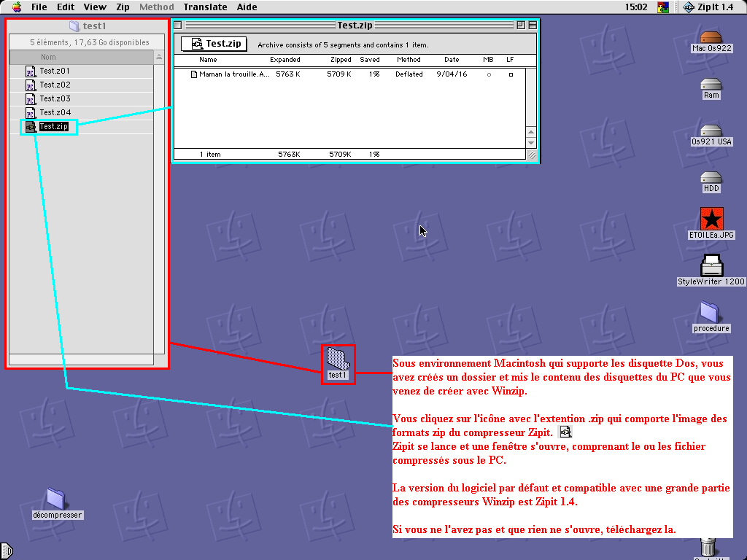The width and height of the screenshot is (747, 560).
Task: Collapse the Test.zip window with windowshade box
Action: click(x=532, y=26)
